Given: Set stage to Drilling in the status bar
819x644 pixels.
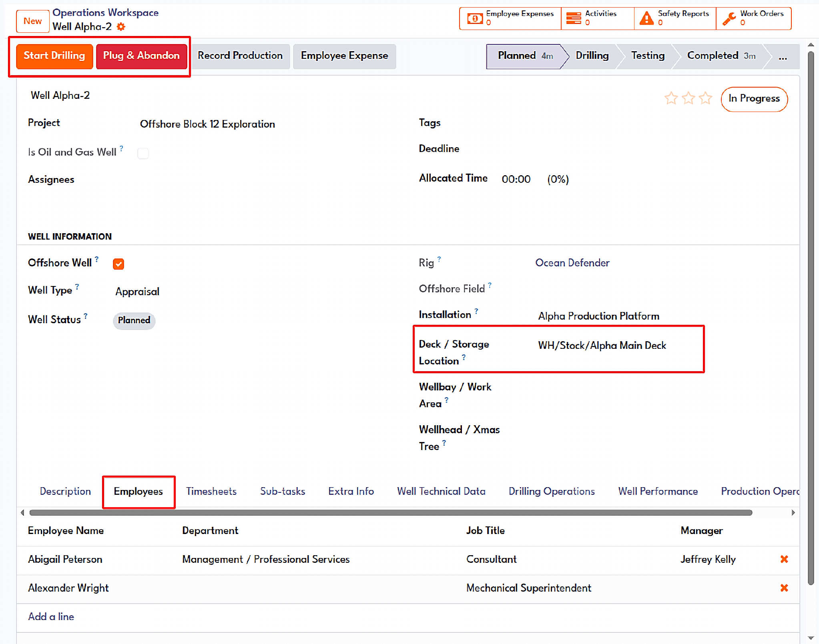Looking at the screenshot, I should tap(592, 56).
